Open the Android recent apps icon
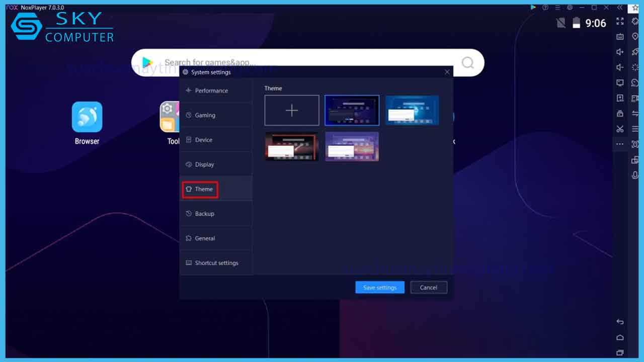Viewport: 644px width, 362px height. click(x=620, y=352)
